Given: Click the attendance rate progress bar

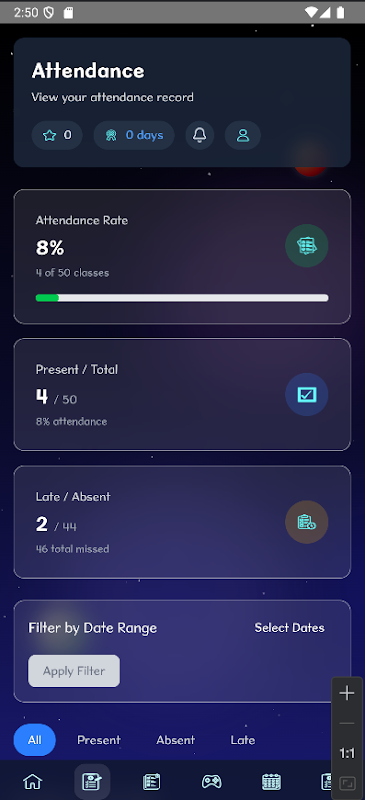Looking at the screenshot, I should 182,298.
